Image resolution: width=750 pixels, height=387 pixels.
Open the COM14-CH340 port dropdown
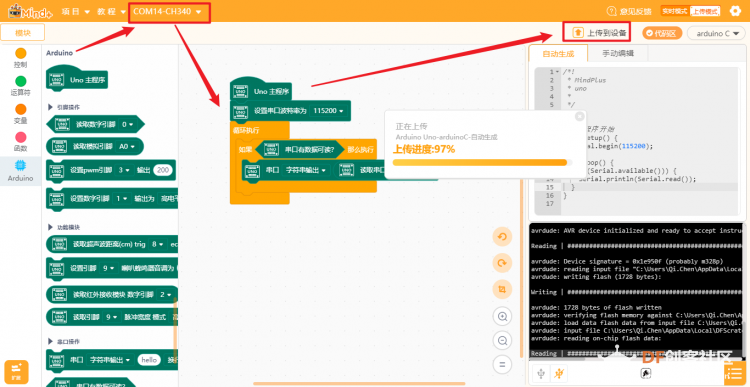167,11
